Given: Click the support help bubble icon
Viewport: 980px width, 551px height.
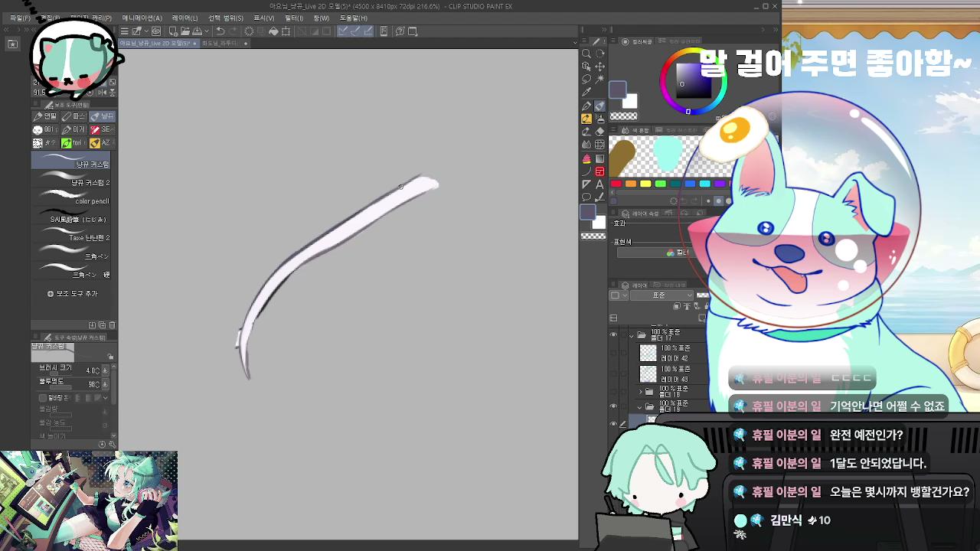Looking at the screenshot, I should 400,31.
